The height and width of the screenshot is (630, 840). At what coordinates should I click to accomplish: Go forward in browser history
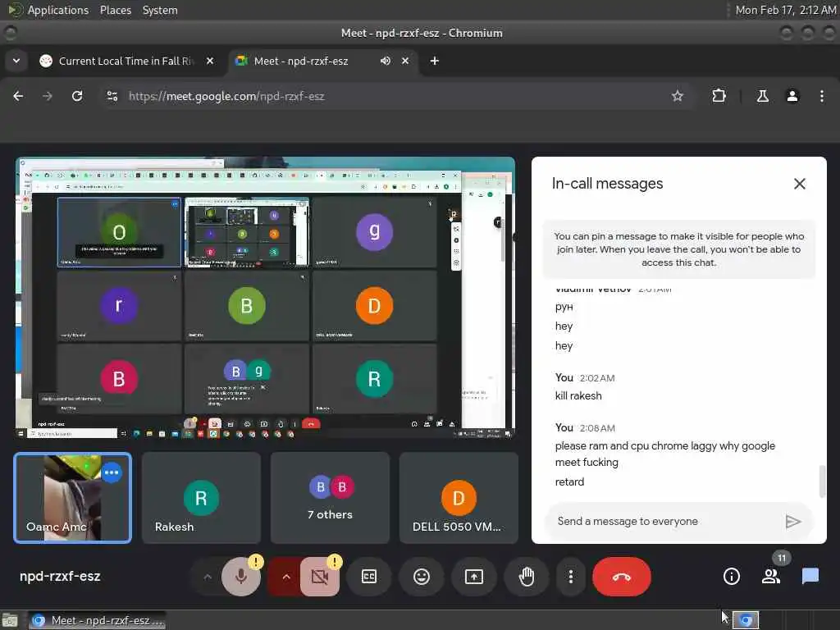[48, 96]
